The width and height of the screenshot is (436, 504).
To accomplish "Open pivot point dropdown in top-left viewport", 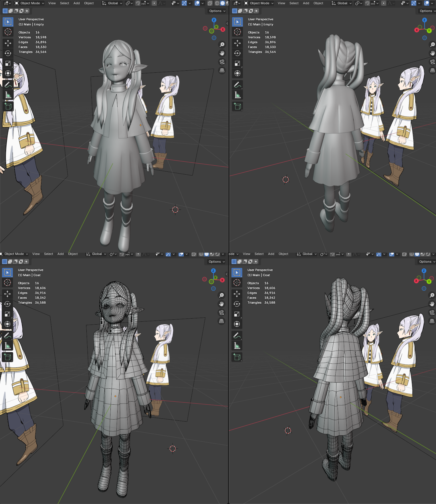I will pos(129,3).
